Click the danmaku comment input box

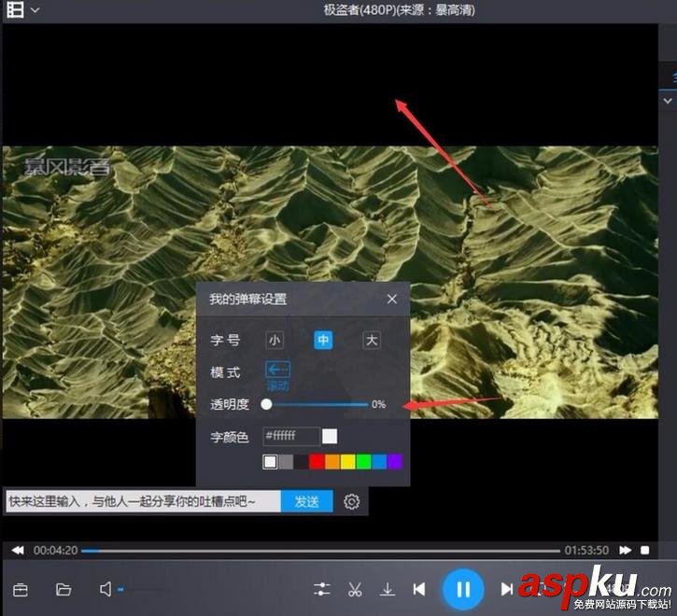[x=144, y=501]
